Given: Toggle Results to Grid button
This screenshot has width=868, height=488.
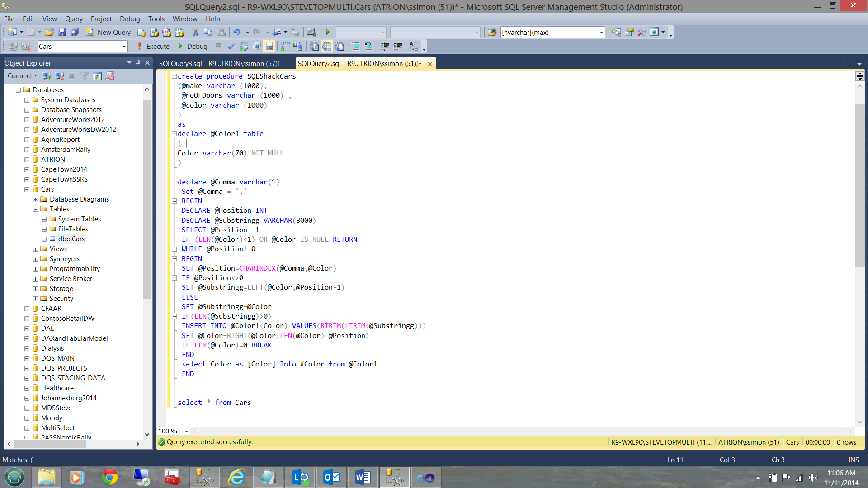Looking at the screenshot, I should 327,46.
